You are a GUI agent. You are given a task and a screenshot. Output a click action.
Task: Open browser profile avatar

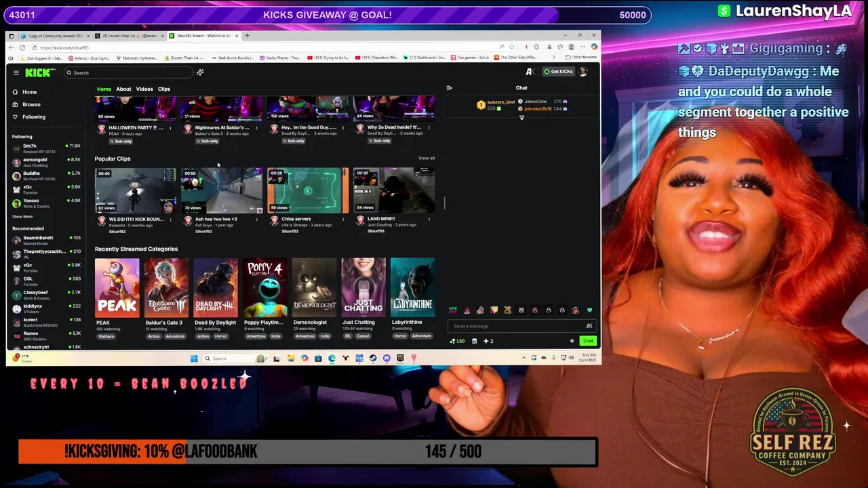[572, 47]
